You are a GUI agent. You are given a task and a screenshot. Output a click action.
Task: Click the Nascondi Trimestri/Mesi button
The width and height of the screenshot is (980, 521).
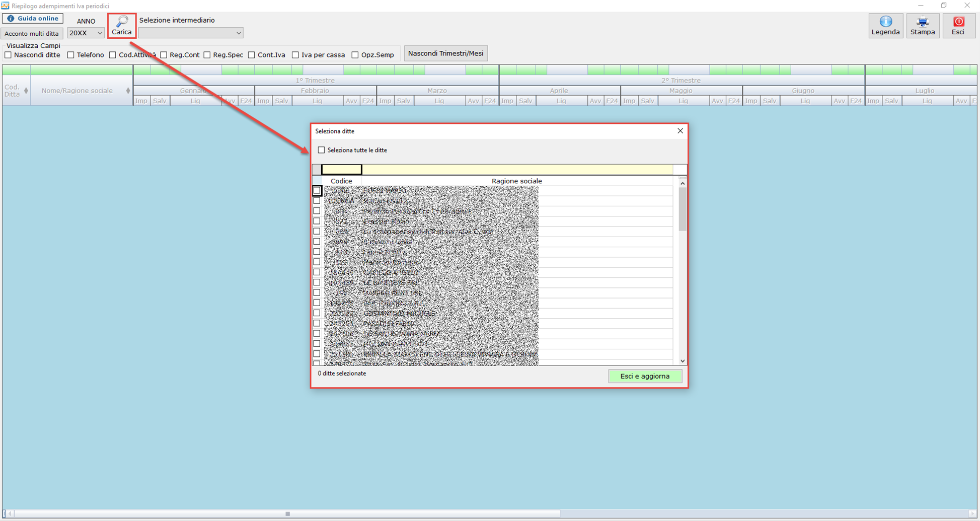click(x=445, y=53)
